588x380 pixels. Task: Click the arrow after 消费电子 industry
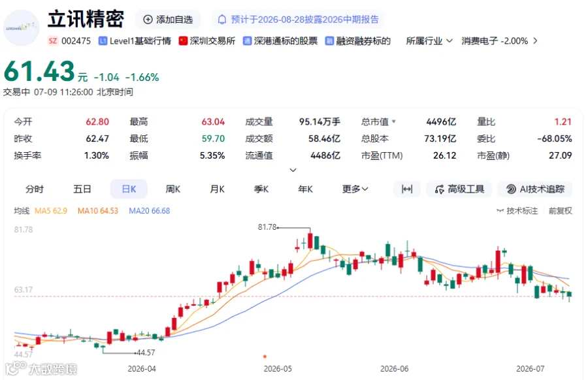(x=535, y=40)
